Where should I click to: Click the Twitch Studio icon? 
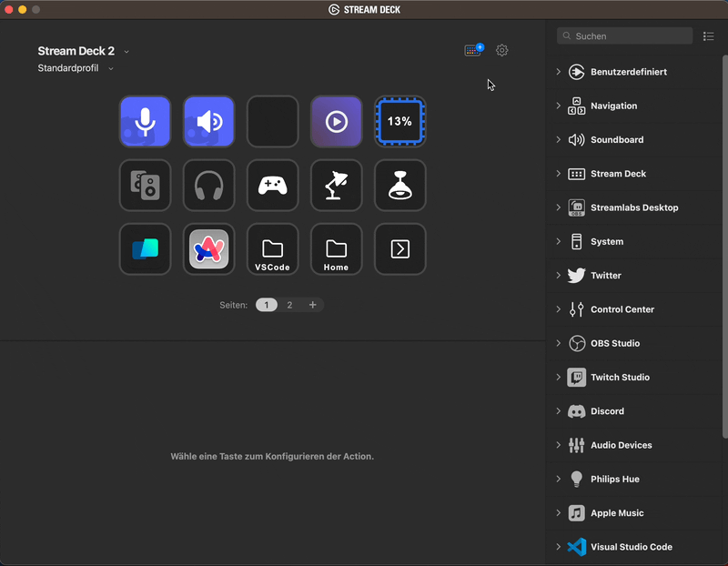coord(577,377)
